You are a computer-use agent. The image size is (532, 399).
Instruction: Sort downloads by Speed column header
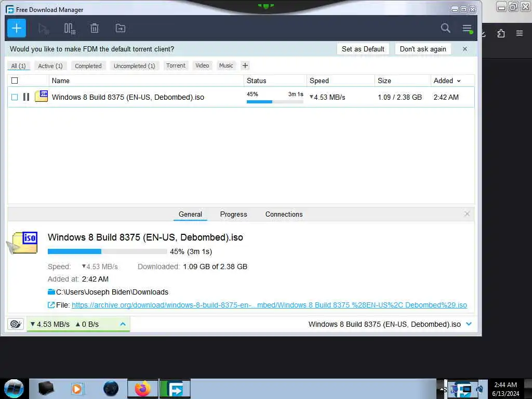(341, 81)
